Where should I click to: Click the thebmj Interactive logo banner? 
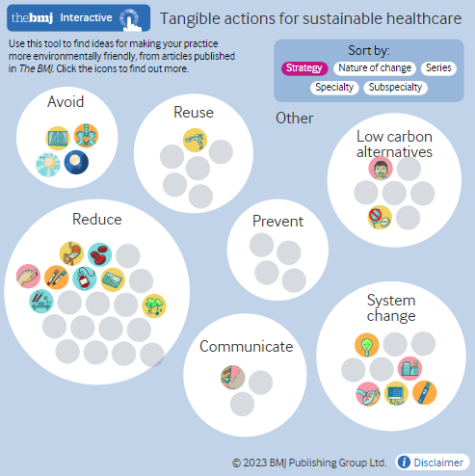78,17
